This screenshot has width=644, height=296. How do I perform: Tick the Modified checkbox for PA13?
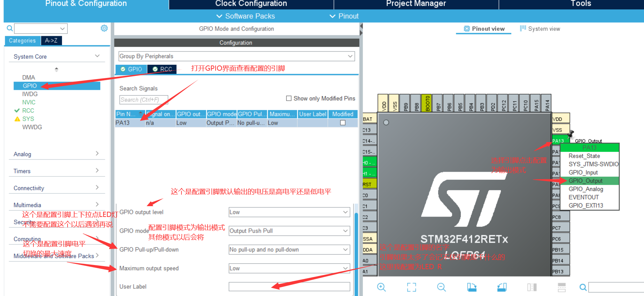343,123
